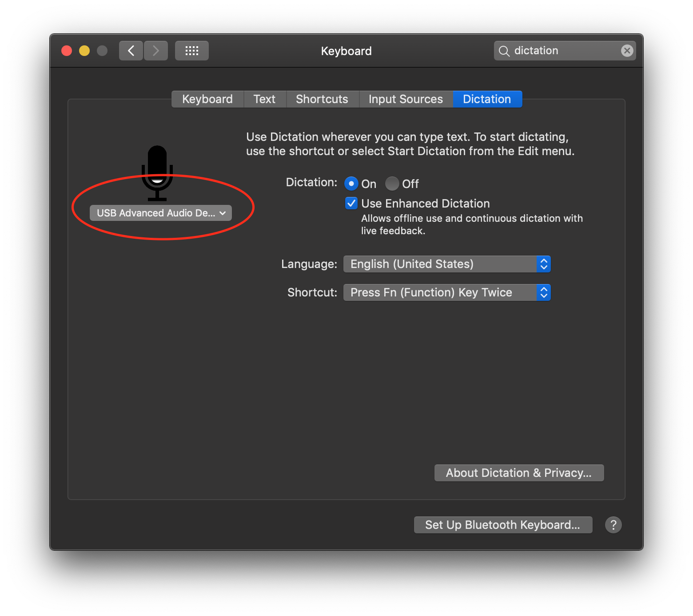Expand the Shortcut dropdown menu
The height and width of the screenshot is (616, 693).
(x=447, y=292)
